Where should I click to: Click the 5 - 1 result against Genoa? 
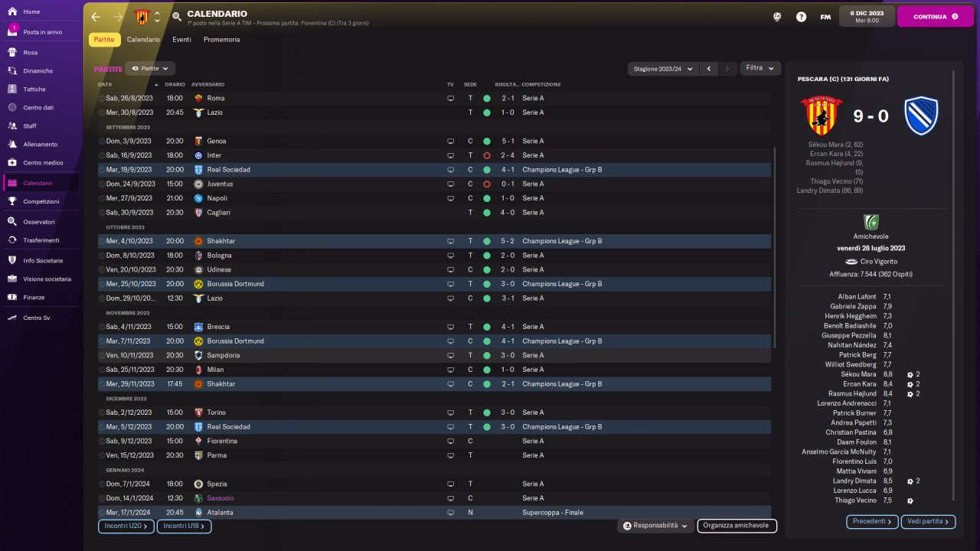pos(508,142)
